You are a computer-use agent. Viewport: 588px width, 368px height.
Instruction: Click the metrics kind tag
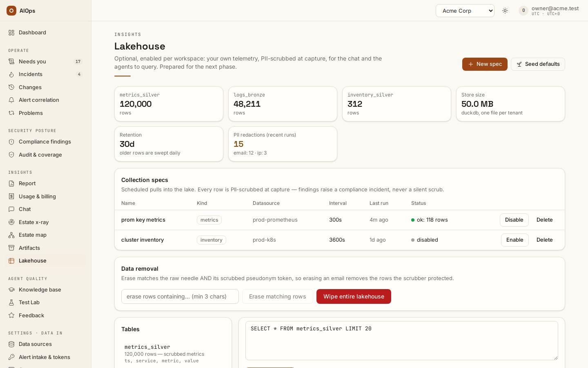[209, 220]
